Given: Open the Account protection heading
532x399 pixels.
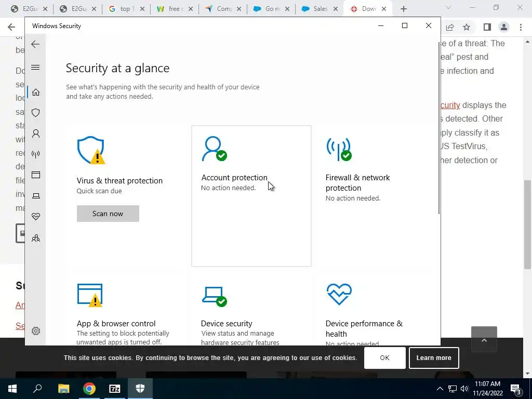Looking at the screenshot, I should click(234, 178).
